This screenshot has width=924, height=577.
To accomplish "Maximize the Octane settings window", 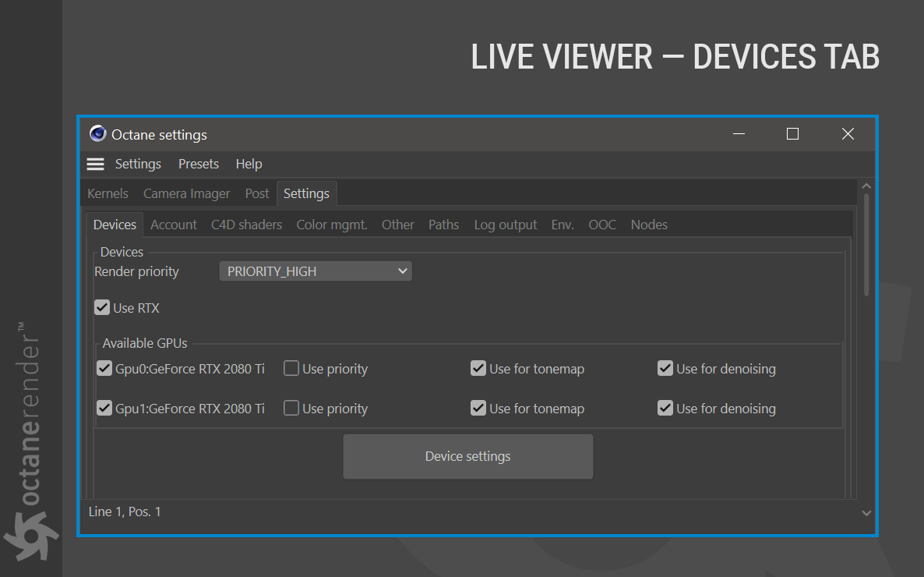I will pos(792,134).
